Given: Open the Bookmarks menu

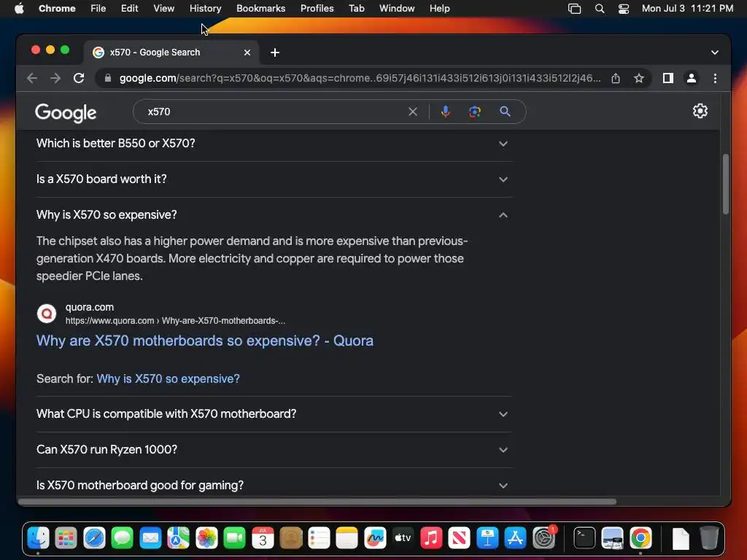Looking at the screenshot, I should [x=260, y=9].
